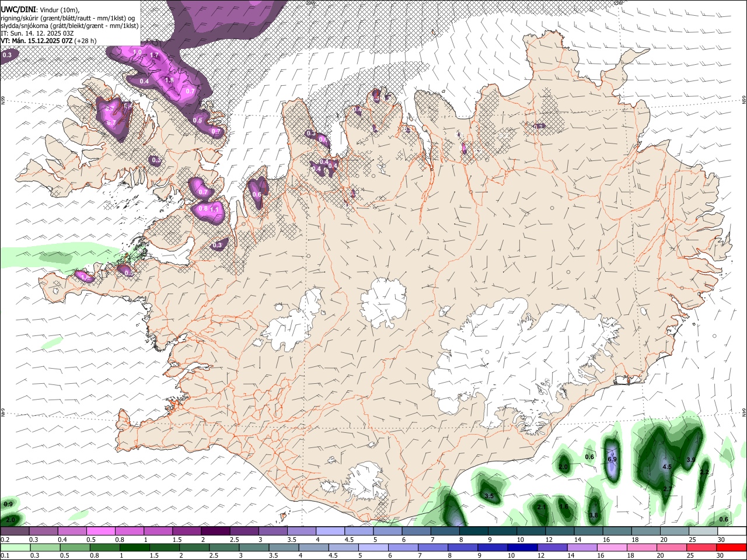Select the top-row legend swatch labeled 0.2

(15, 531)
